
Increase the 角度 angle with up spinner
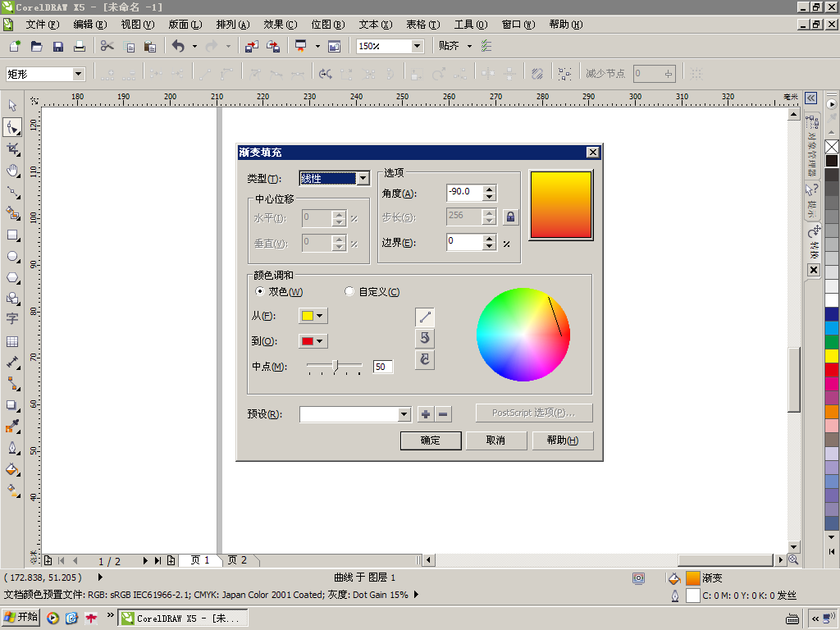tap(489, 189)
